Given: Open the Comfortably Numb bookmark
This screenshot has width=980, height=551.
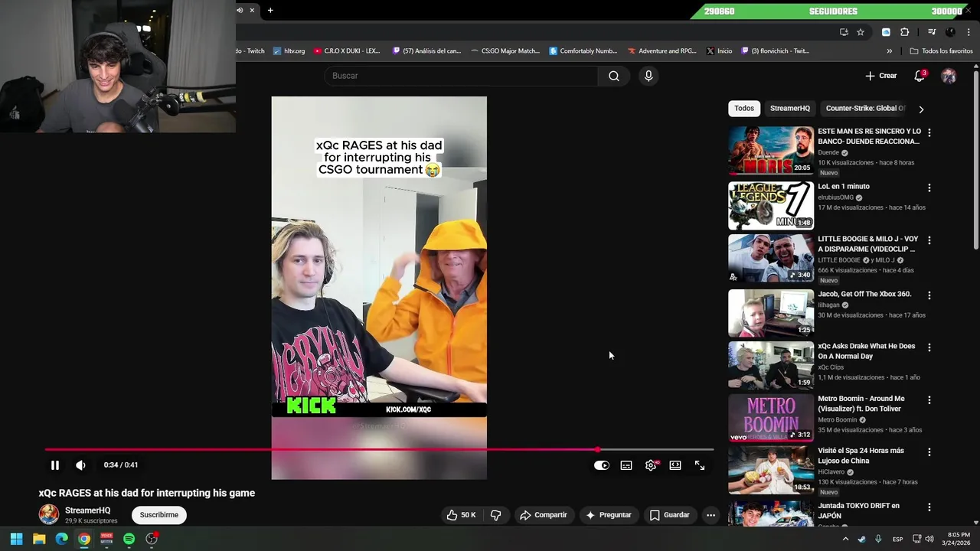Looking at the screenshot, I should tap(583, 51).
